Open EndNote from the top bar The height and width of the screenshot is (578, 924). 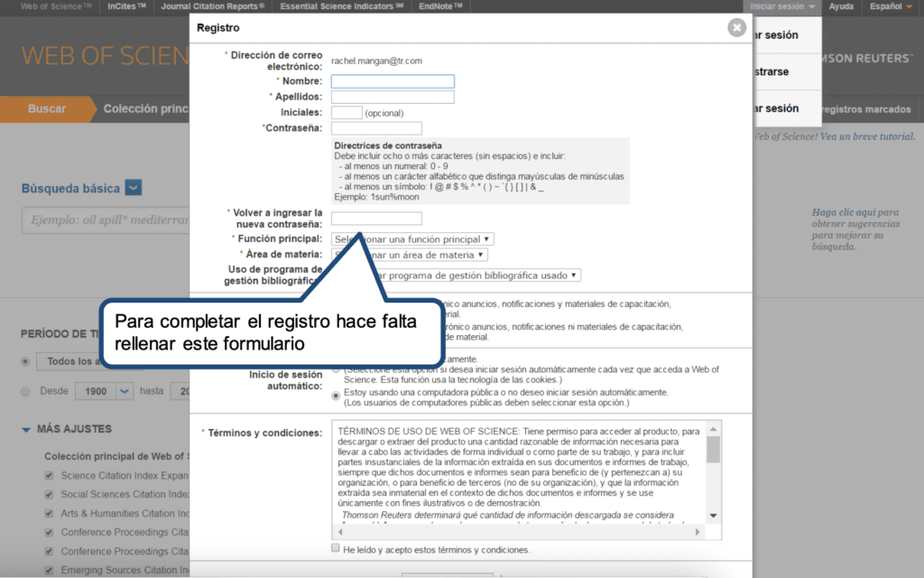click(440, 6)
